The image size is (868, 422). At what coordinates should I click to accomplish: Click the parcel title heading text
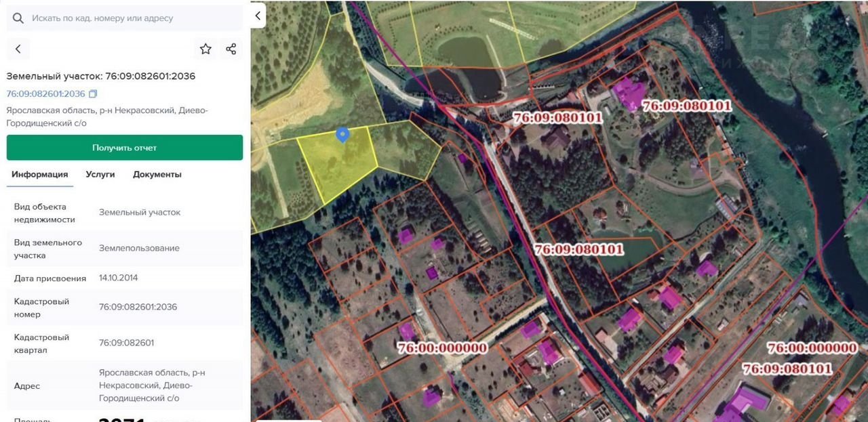tap(101, 76)
